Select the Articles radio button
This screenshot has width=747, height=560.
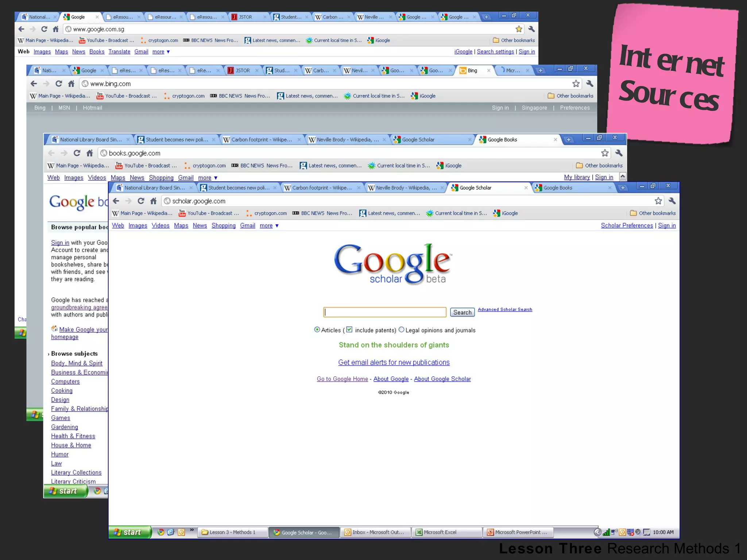click(317, 330)
